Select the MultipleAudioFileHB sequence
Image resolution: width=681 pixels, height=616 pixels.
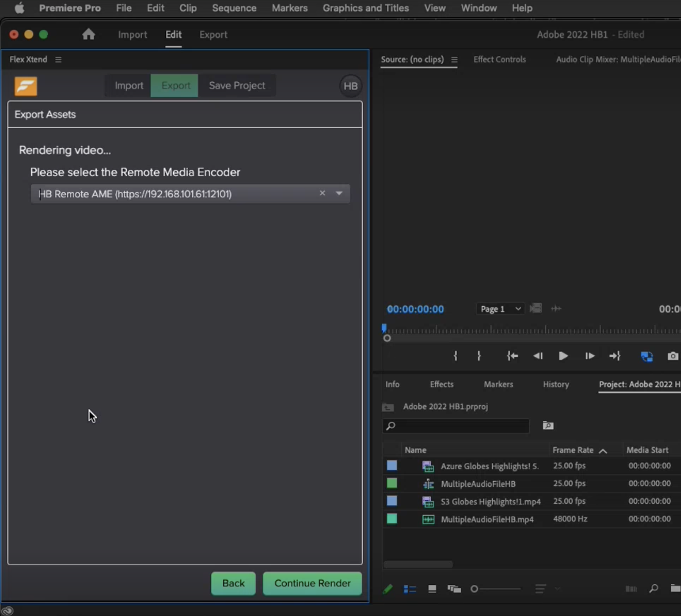[x=478, y=484]
